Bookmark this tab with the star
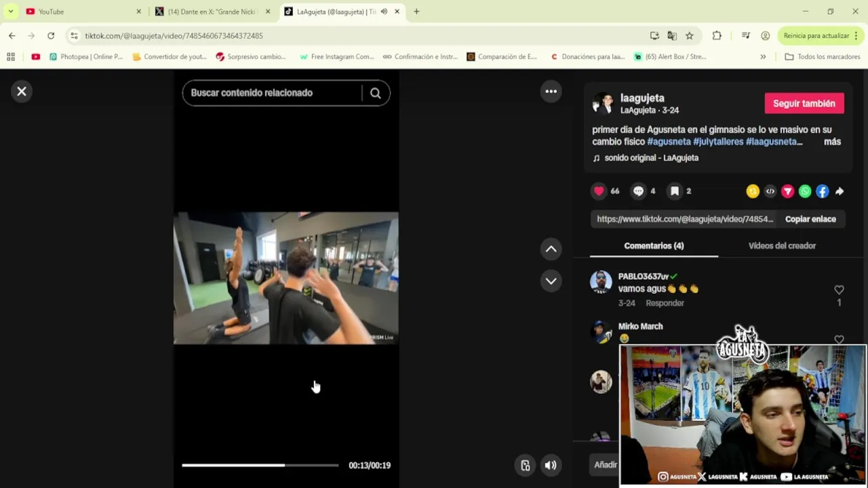 point(690,36)
